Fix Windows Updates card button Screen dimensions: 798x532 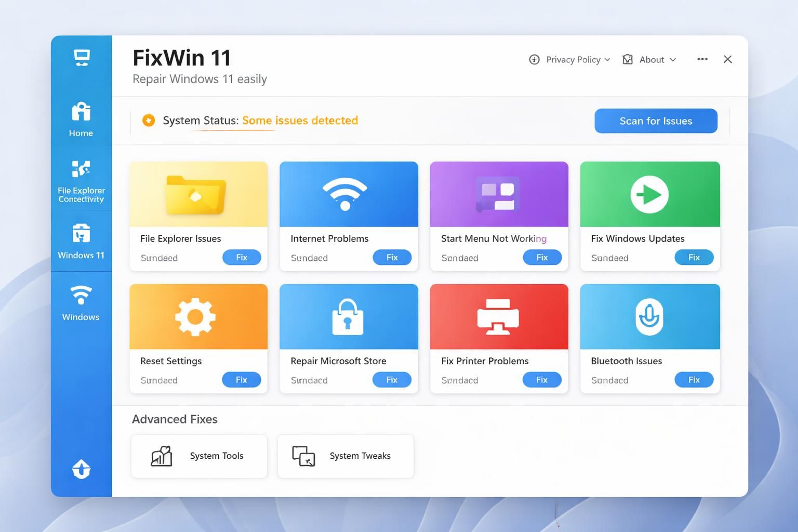(x=694, y=258)
